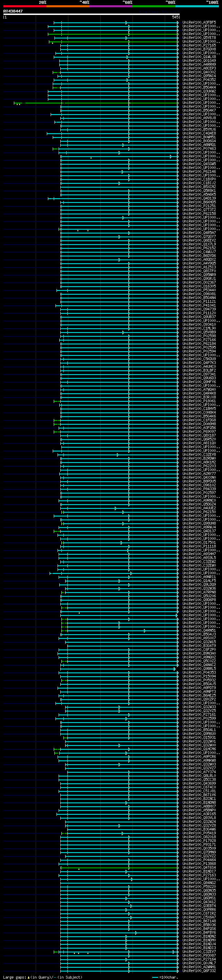
Task: Select the UniRef100_C3ZEV7 label
Action: [199, 952]
